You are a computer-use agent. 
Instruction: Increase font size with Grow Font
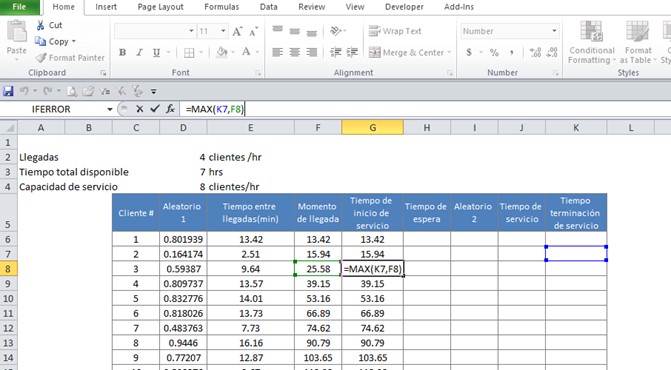tap(237, 31)
